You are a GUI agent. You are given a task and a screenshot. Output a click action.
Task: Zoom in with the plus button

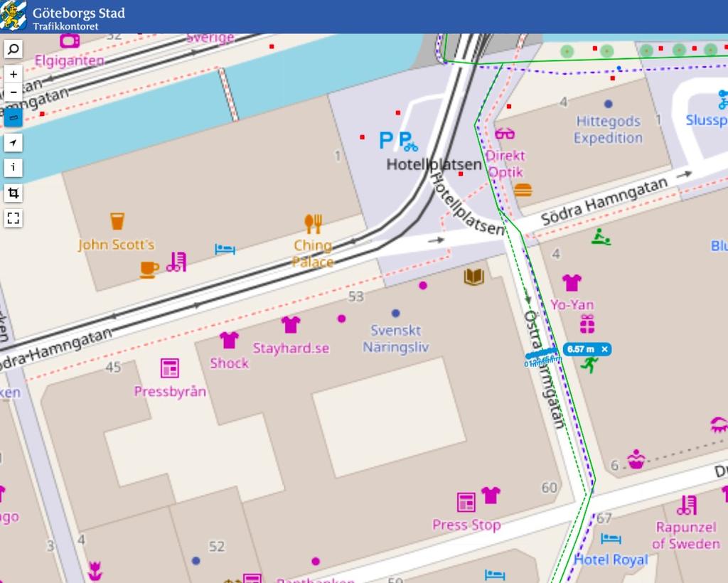pos(13,74)
